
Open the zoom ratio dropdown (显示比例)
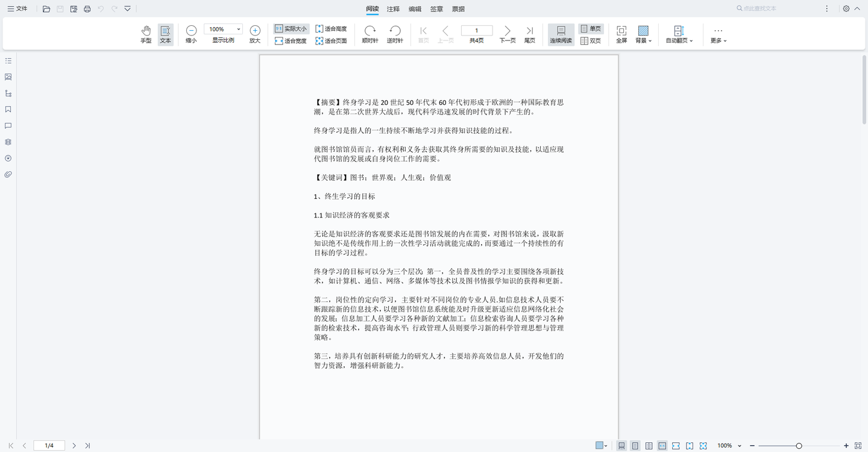point(222,28)
